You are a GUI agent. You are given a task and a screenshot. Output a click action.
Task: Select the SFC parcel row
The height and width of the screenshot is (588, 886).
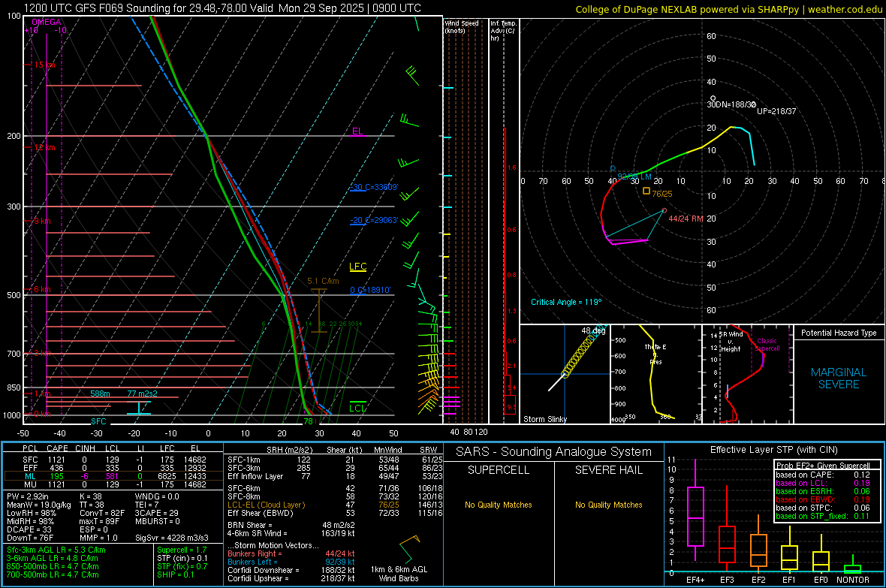click(113, 460)
